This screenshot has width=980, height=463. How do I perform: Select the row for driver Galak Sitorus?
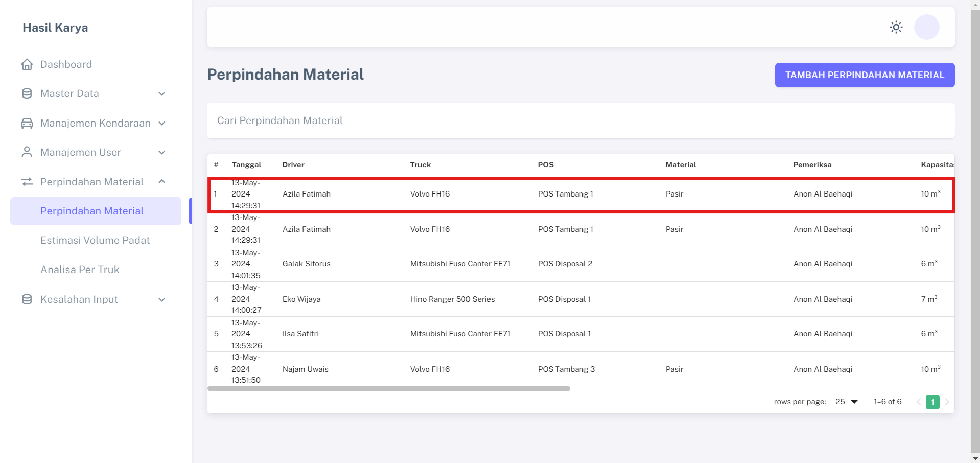(x=307, y=264)
